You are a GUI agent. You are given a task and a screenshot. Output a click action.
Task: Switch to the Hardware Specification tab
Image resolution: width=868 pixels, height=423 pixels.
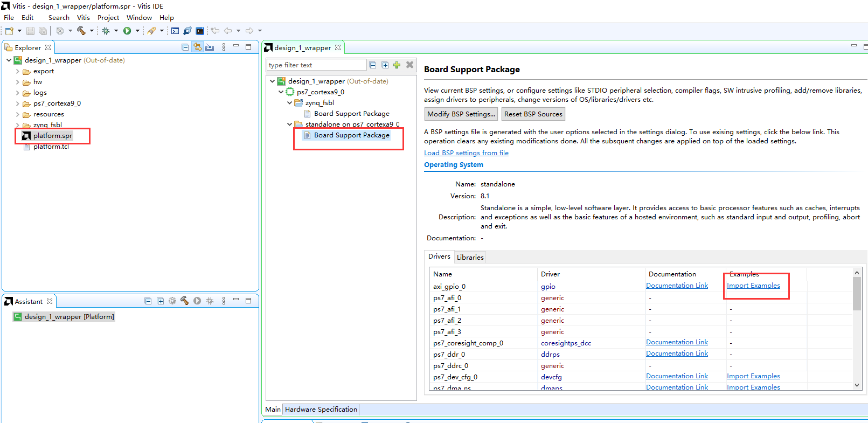point(321,410)
